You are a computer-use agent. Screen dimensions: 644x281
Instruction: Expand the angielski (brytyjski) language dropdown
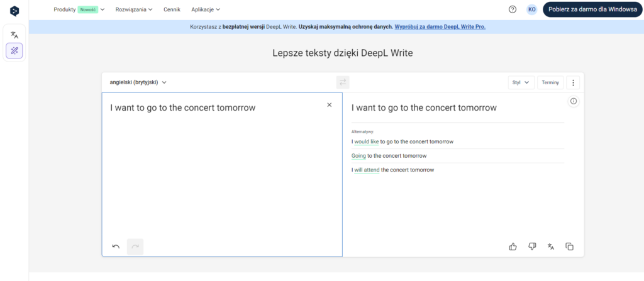click(x=138, y=82)
